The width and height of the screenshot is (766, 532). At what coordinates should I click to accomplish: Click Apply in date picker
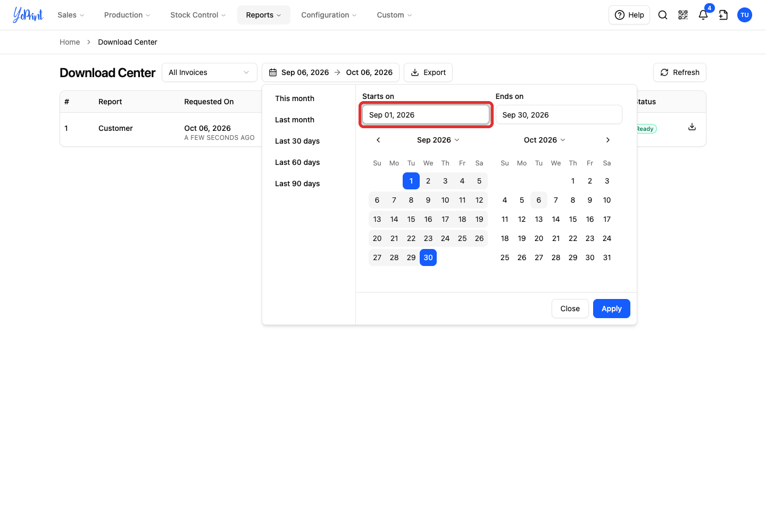(x=612, y=309)
